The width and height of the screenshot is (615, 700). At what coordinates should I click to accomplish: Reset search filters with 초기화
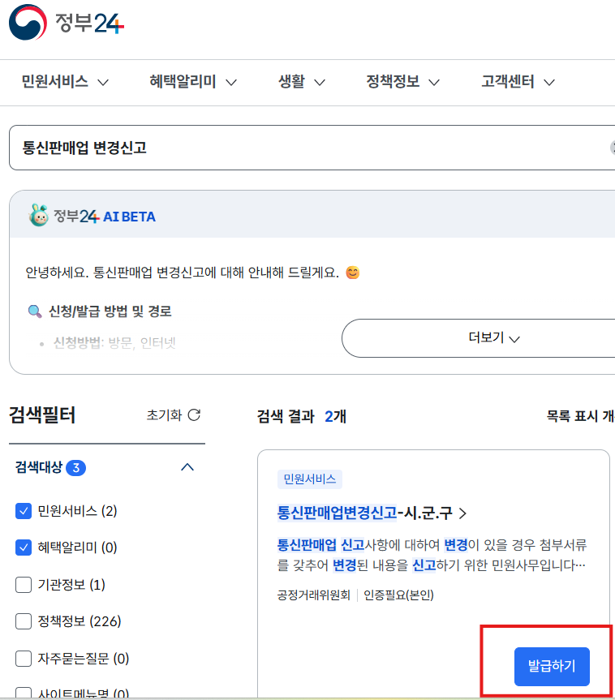[x=174, y=415]
